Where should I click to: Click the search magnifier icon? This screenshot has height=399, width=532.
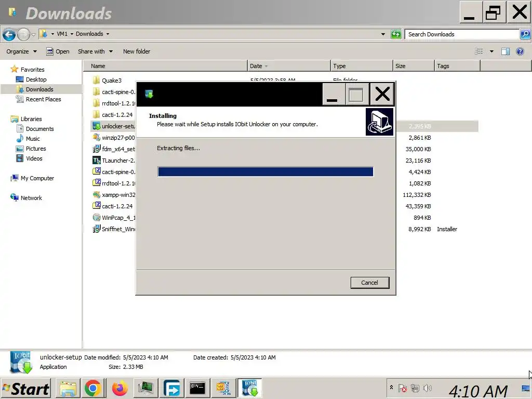point(525,34)
